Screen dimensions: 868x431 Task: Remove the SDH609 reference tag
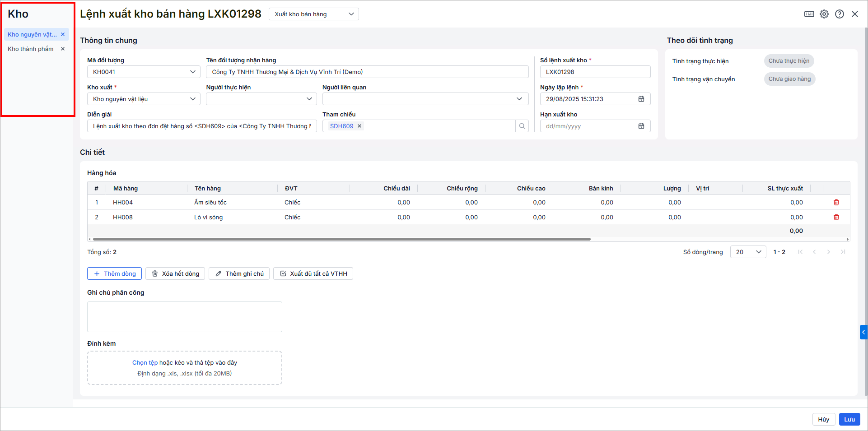(359, 126)
